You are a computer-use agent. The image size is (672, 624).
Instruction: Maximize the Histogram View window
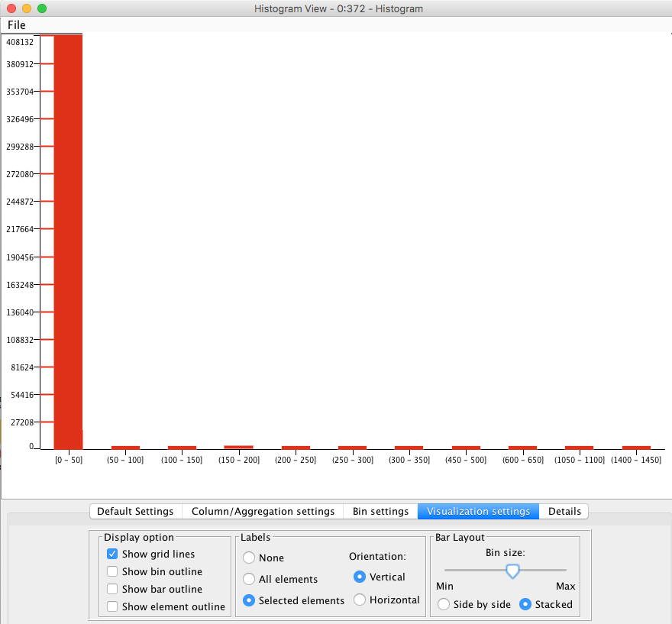tap(42, 8)
